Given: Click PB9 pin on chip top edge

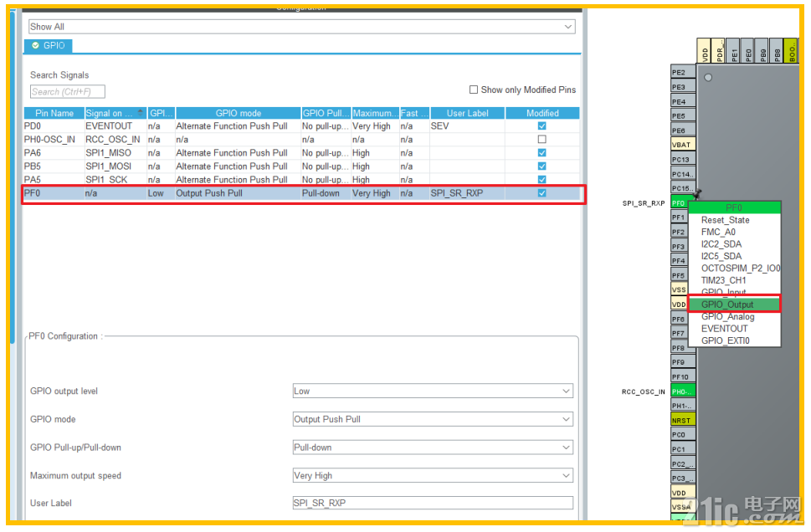Looking at the screenshot, I should (x=762, y=51).
